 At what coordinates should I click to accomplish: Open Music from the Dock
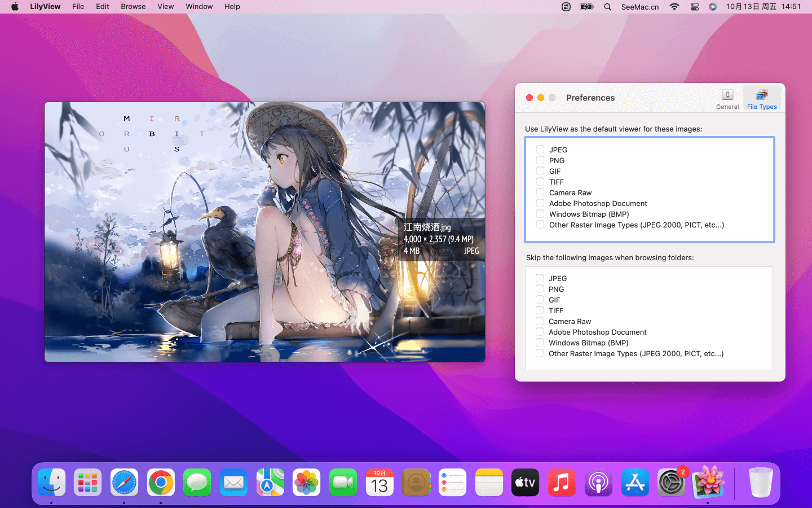[562, 483]
